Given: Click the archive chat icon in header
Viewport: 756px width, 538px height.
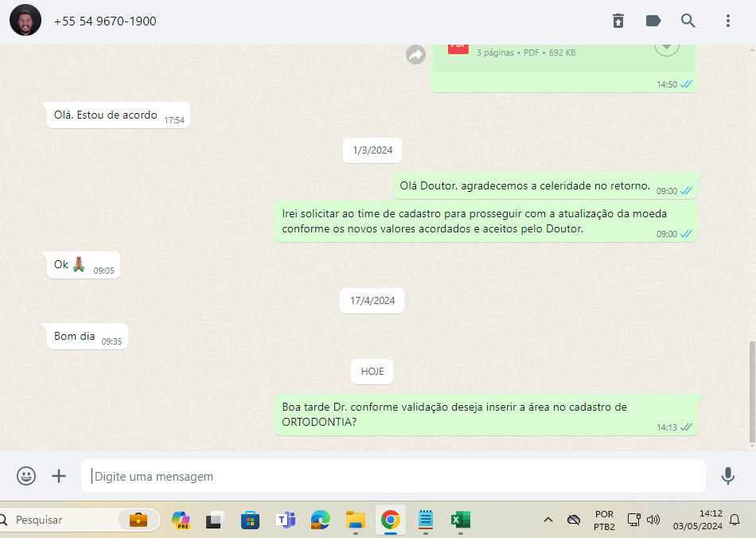Looking at the screenshot, I should pyautogui.click(x=618, y=21).
